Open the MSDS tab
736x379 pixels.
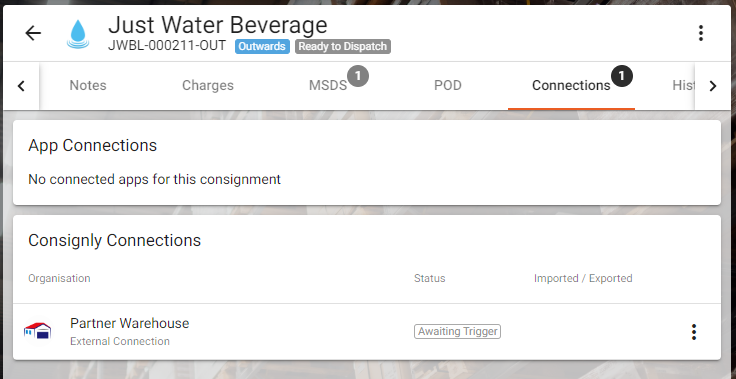coord(328,85)
